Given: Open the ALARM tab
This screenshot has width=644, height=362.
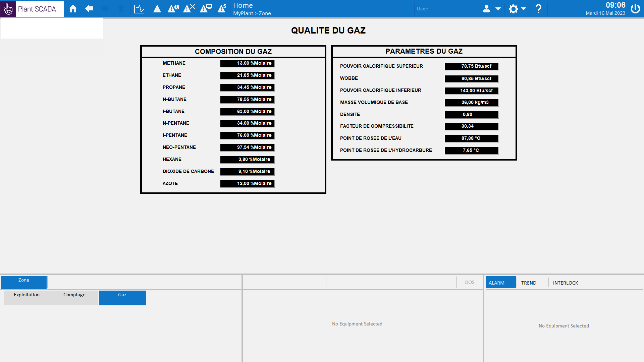Looking at the screenshot, I should pyautogui.click(x=500, y=283).
